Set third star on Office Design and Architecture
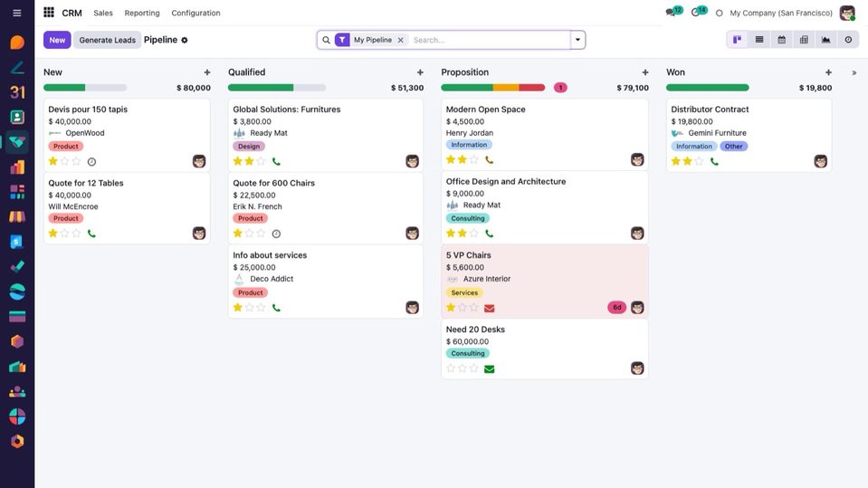 pyautogui.click(x=474, y=234)
